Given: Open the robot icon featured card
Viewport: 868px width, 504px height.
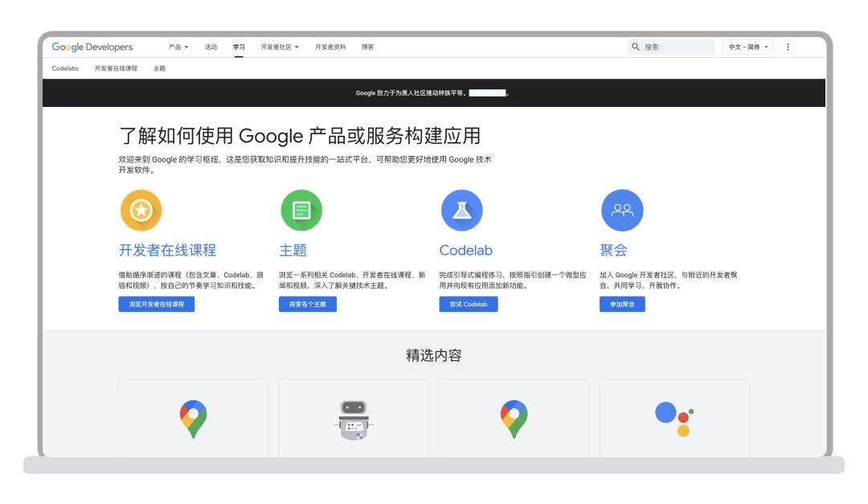Looking at the screenshot, I should coord(354,418).
